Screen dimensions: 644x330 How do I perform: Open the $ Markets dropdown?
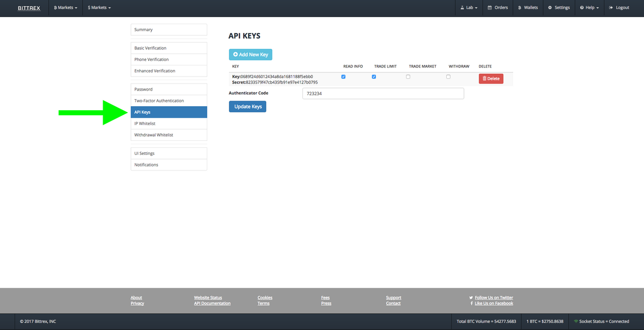click(99, 8)
